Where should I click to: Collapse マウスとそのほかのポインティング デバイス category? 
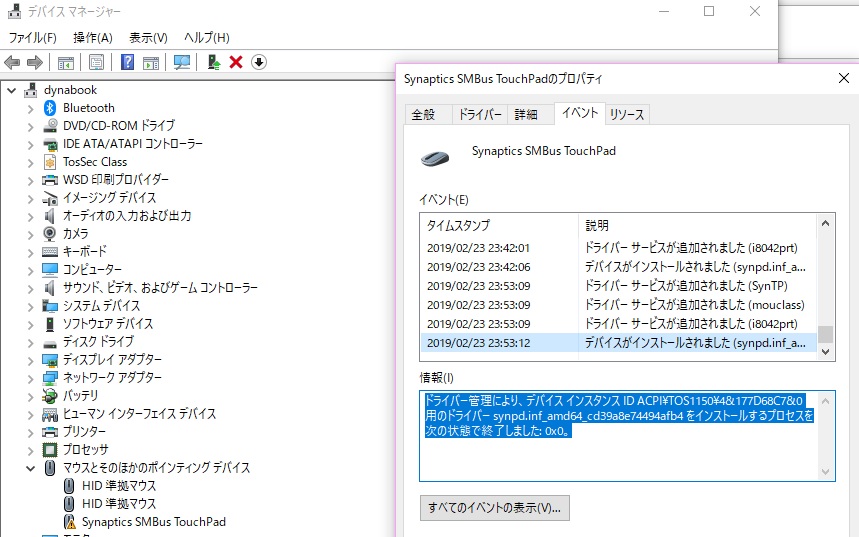[x=31, y=469]
